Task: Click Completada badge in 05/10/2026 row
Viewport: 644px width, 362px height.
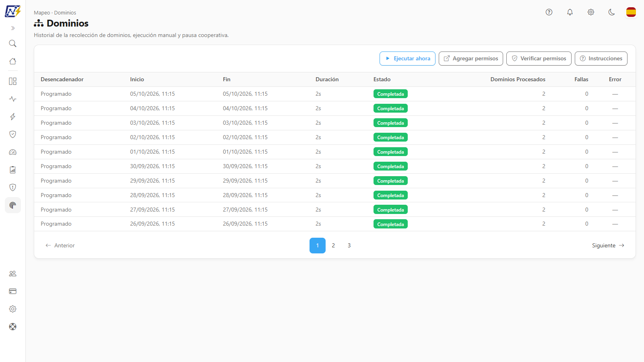Action: 390,94
